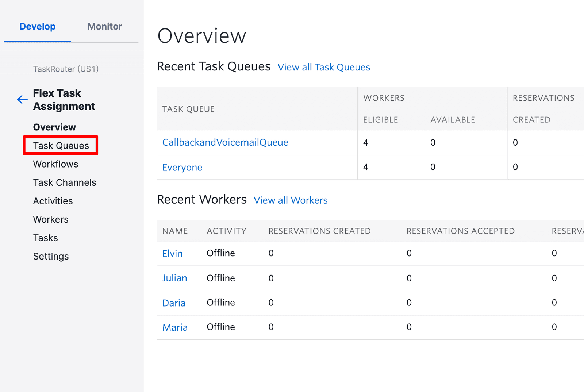Open worker Elvin's details
The image size is (584, 392).
click(172, 253)
